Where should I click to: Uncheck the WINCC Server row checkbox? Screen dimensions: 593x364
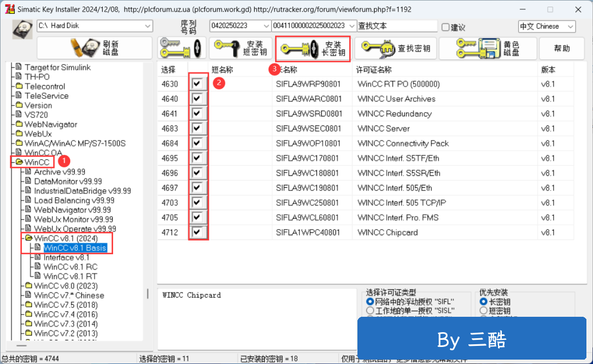pos(197,128)
